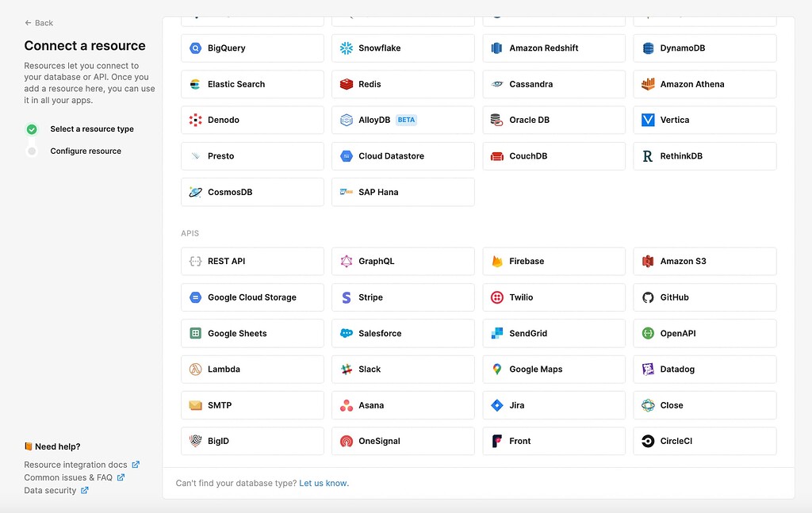
Task: Choose the Google Sheets resource
Action: point(252,333)
